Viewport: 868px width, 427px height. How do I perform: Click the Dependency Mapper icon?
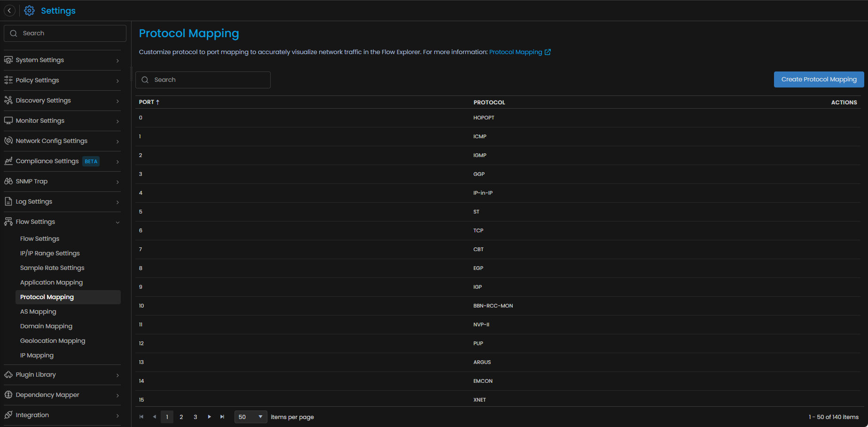point(8,395)
